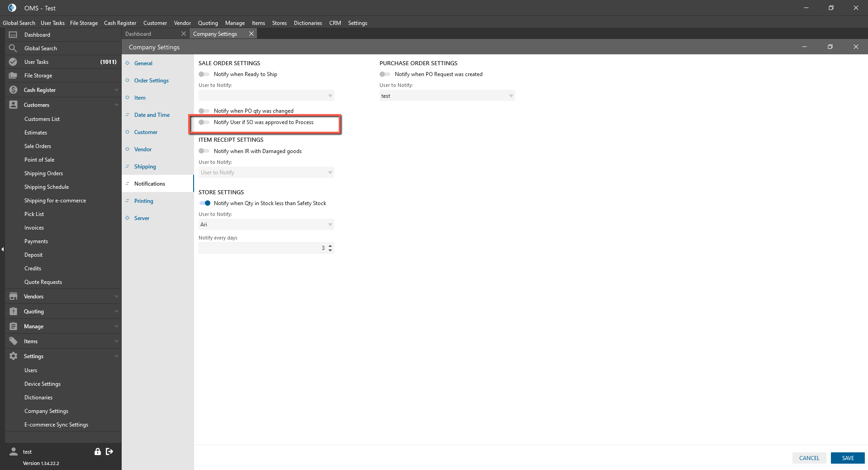Open Dashboard from sidebar icon
Viewport: 868px width, 470px height.
point(13,35)
